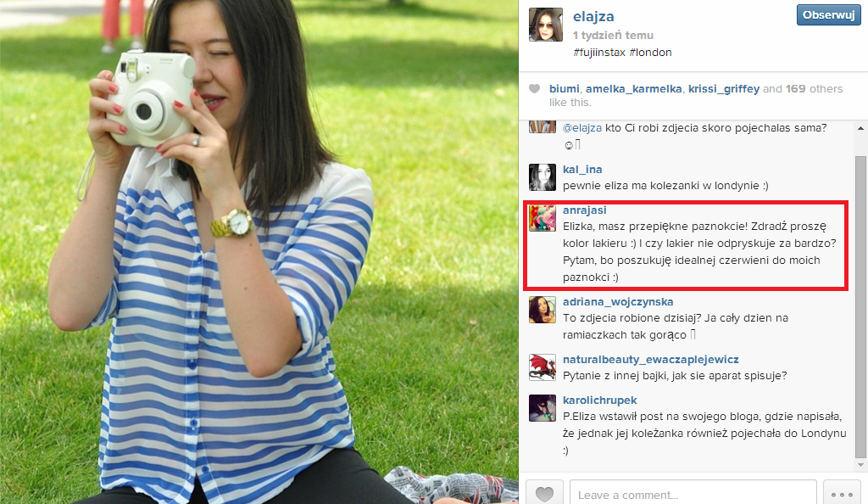Open anrajasi's avatar thumbnail

pos(542,218)
